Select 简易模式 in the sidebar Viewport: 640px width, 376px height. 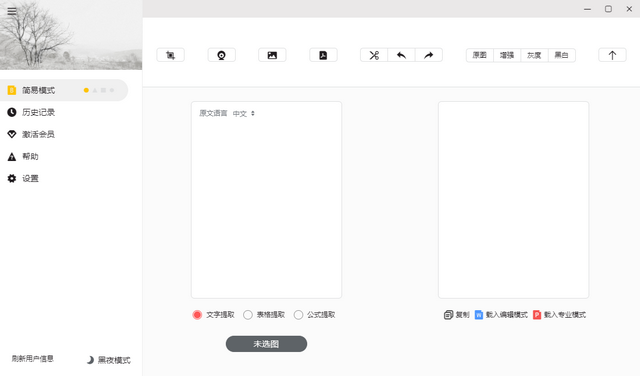point(64,90)
